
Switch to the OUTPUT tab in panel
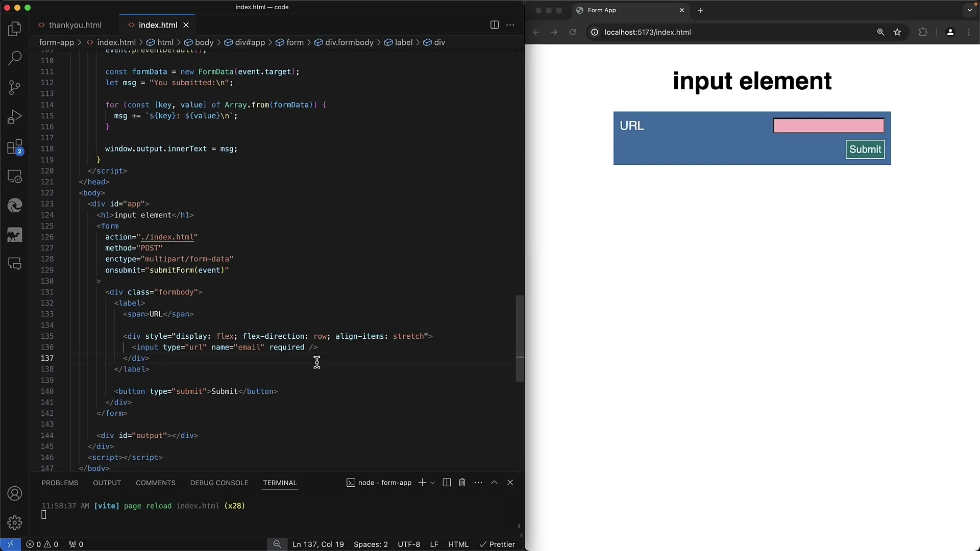[106, 482]
